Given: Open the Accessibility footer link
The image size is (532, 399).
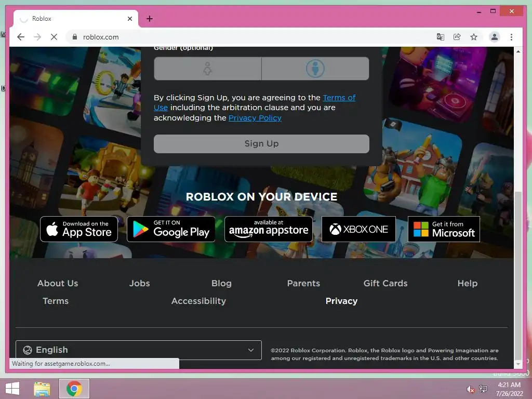Looking at the screenshot, I should [x=198, y=301].
